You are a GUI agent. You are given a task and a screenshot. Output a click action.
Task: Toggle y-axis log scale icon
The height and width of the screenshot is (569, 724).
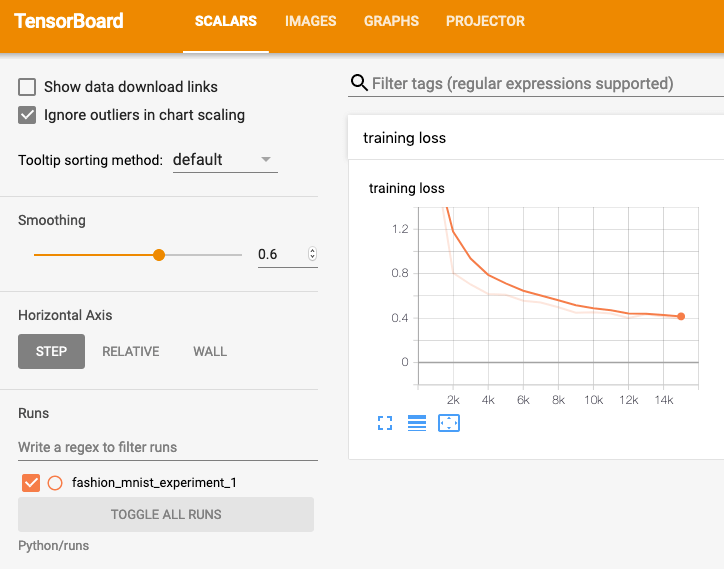(x=416, y=423)
